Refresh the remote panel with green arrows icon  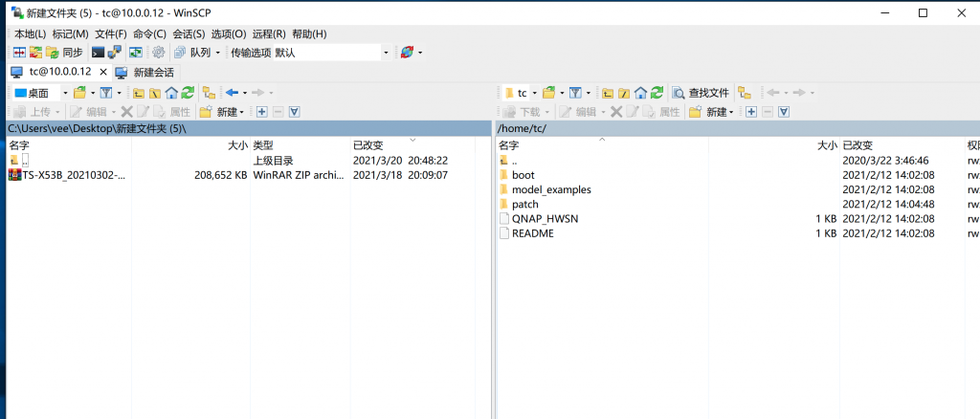[x=657, y=93]
